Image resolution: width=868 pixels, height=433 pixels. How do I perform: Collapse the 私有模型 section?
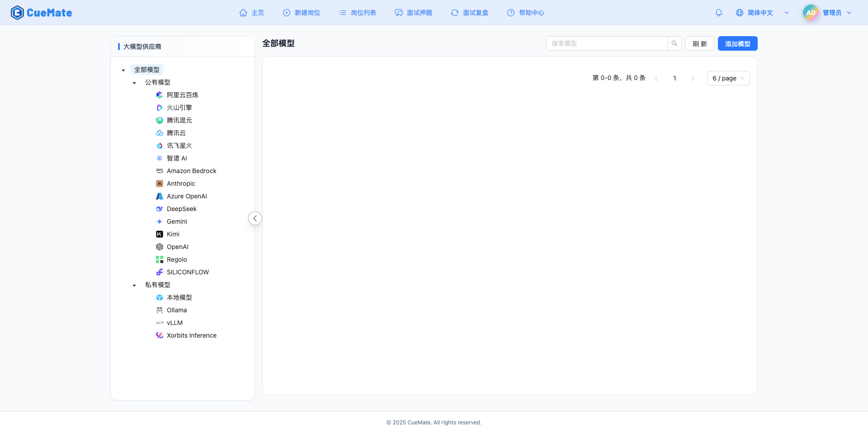click(x=134, y=285)
